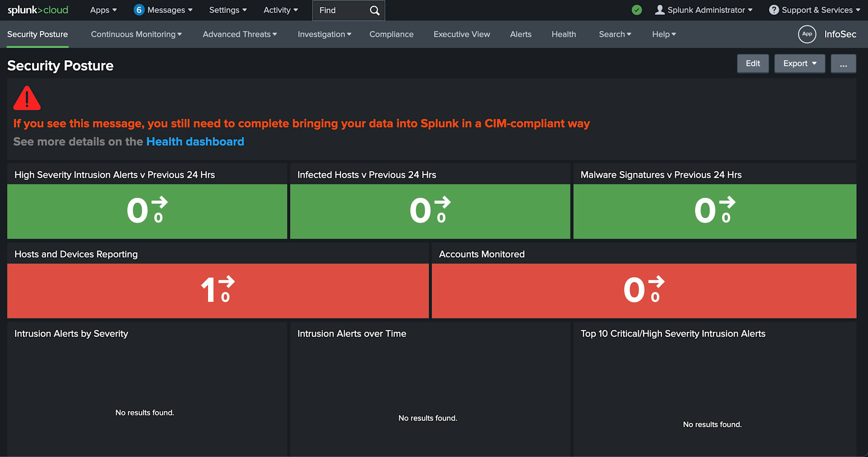
Task: Click the Edit button
Action: (753, 64)
